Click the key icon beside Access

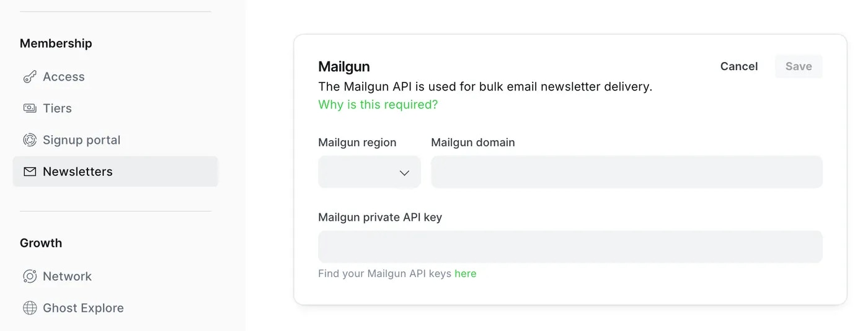pos(30,77)
